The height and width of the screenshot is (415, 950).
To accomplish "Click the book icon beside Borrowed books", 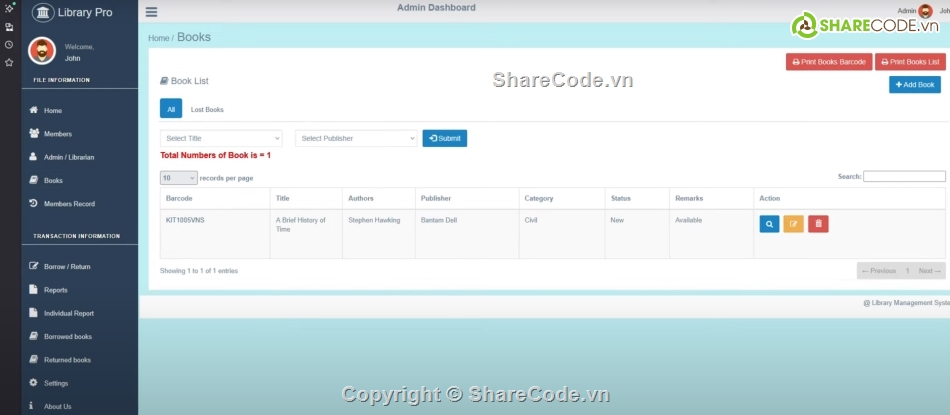I will pyautogui.click(x=33, y=336).
